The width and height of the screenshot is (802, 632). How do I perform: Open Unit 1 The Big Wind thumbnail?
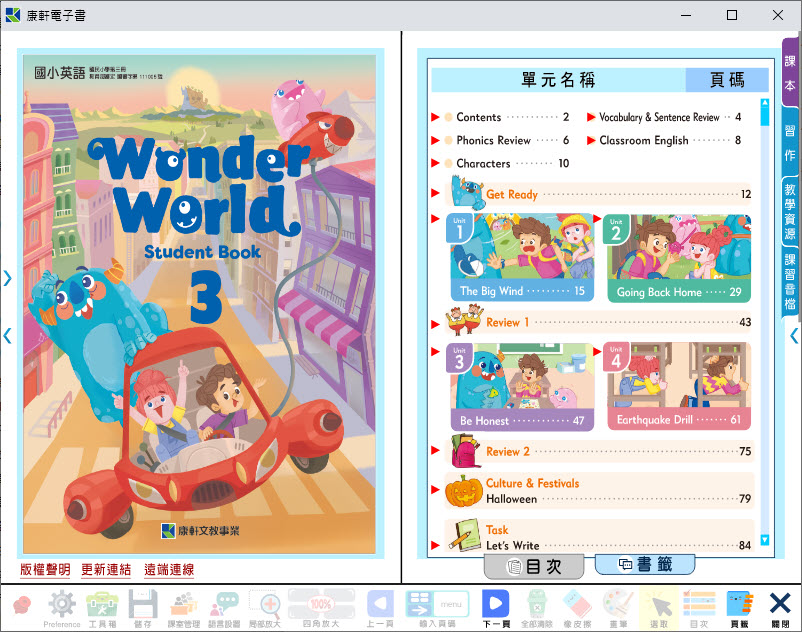[x=521, y=257]
